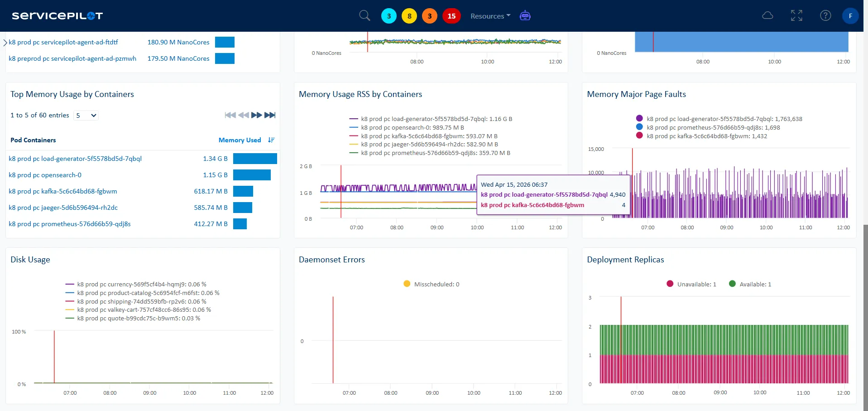Click the cyan info badge showing 3
The height and width of the screenshot is (411, 868).
(x=388, y=15)
